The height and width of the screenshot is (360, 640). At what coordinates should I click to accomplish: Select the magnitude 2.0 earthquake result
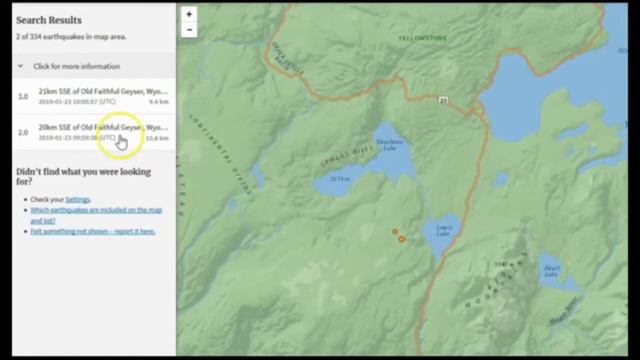pos(94,132)
